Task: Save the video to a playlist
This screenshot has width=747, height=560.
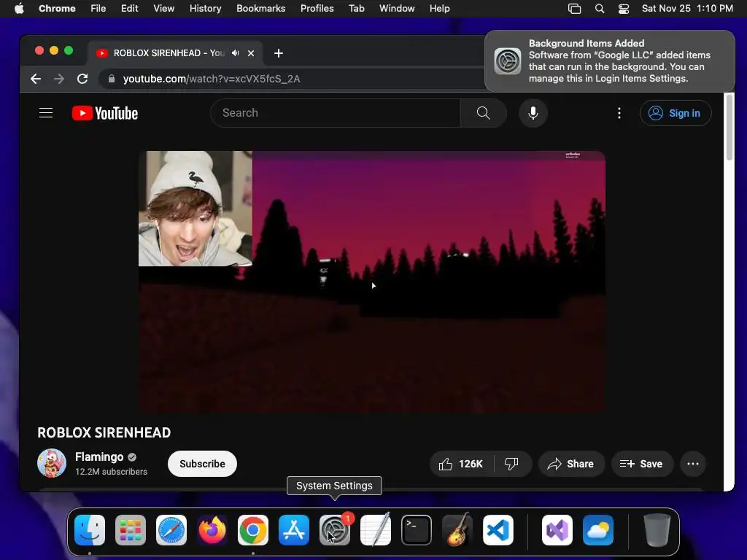Action: pyautogui.click(x=642, y=464)
